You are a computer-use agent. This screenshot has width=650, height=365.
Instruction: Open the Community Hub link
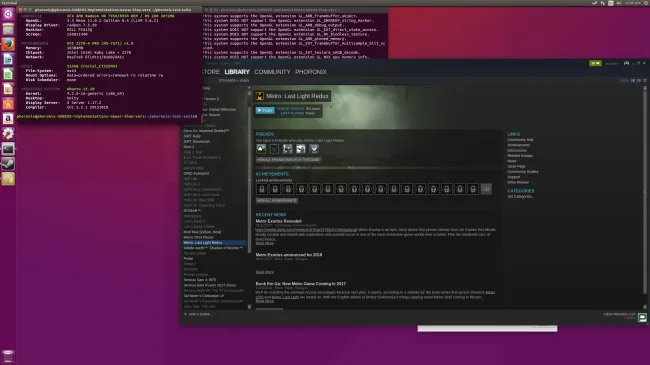click(x=520, y=140)
